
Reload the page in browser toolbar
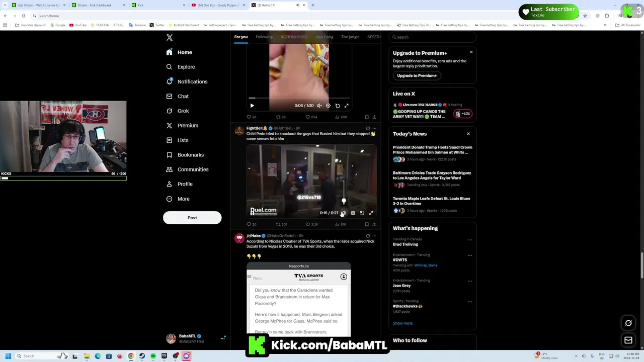[23, 16]
